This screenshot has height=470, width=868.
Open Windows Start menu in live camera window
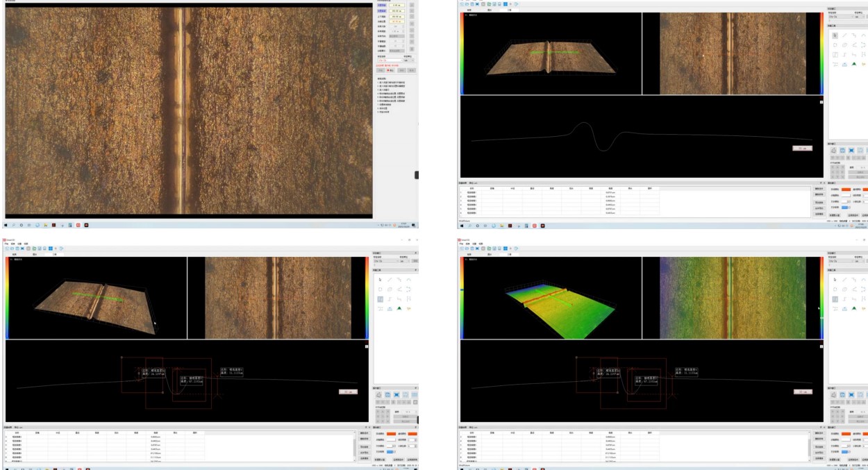tap(6, 225)
